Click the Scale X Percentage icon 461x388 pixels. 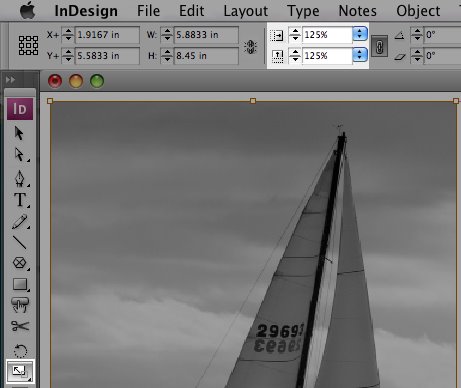click(x=277, y=35)
